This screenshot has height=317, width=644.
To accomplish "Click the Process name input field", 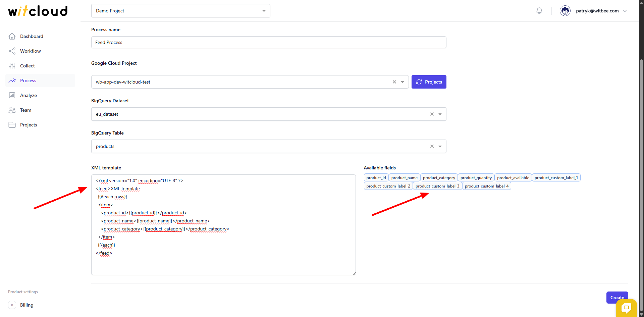I will click(269, 42).
